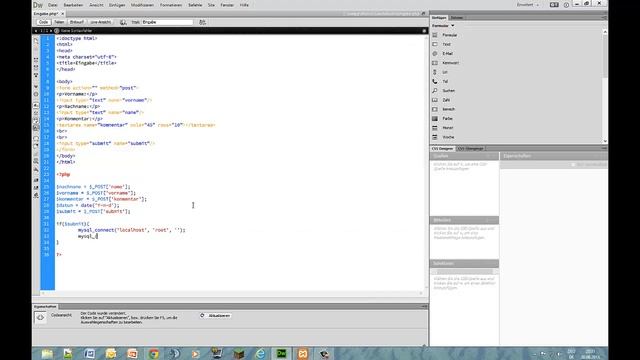This screenshot has height=360, width=640.
Task: Open the XAMPP icon in the taskbar
Action: tap(302, 353)
